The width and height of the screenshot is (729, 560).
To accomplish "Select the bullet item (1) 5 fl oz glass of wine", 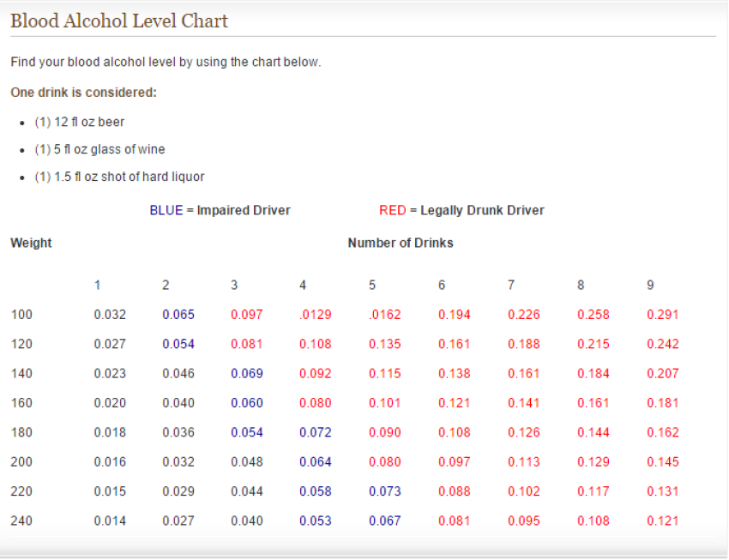I will 99,149.
